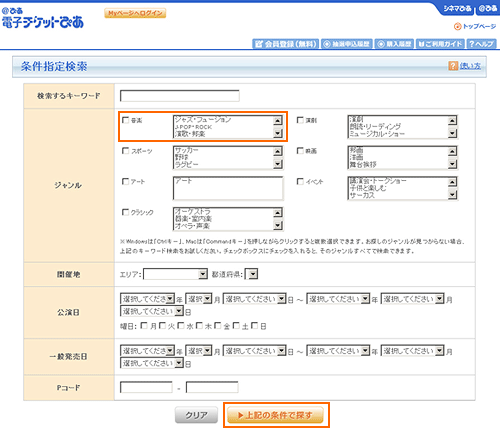Open 公演日 start year dropdown
The height and width of the screenshot is (428, 500).
pyautogui.click(x=147, y=299)
